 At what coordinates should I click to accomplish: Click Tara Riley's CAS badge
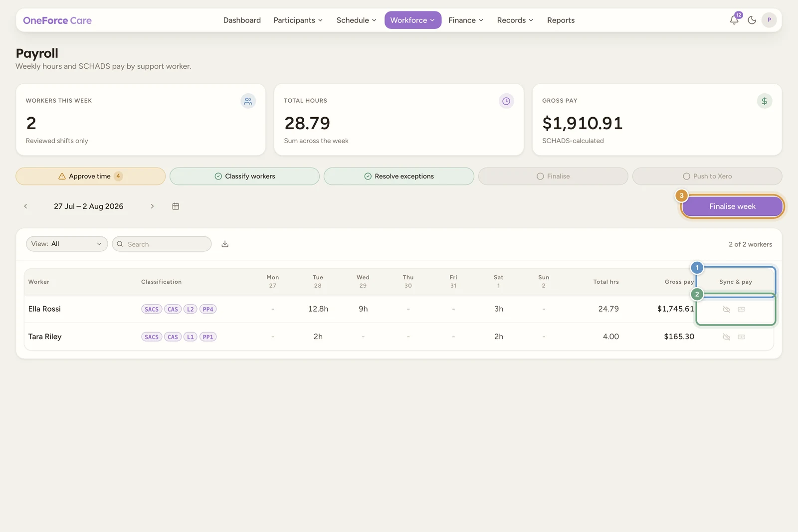coord(173,337)
